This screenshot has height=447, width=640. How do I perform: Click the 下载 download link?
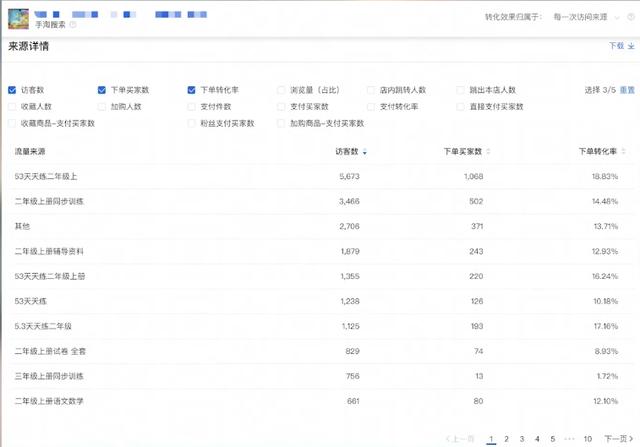tap(622, 46)
